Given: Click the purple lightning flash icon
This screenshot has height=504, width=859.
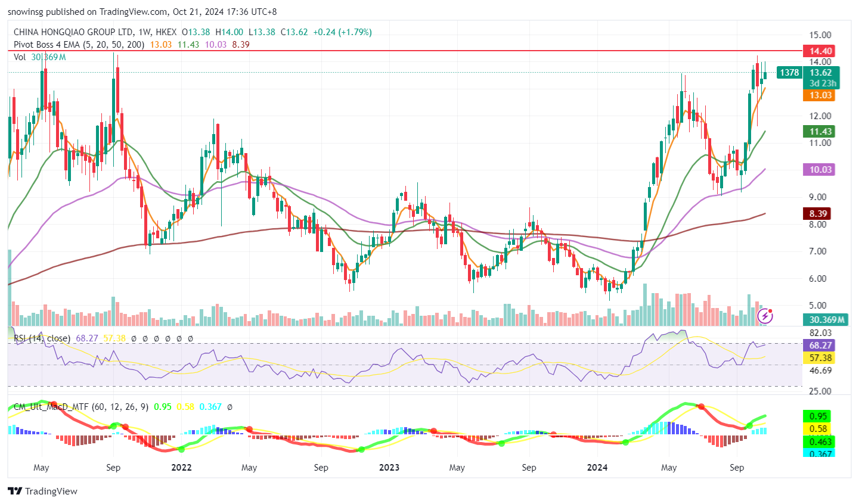Looking at the screenshot, I should pos(765,316).
